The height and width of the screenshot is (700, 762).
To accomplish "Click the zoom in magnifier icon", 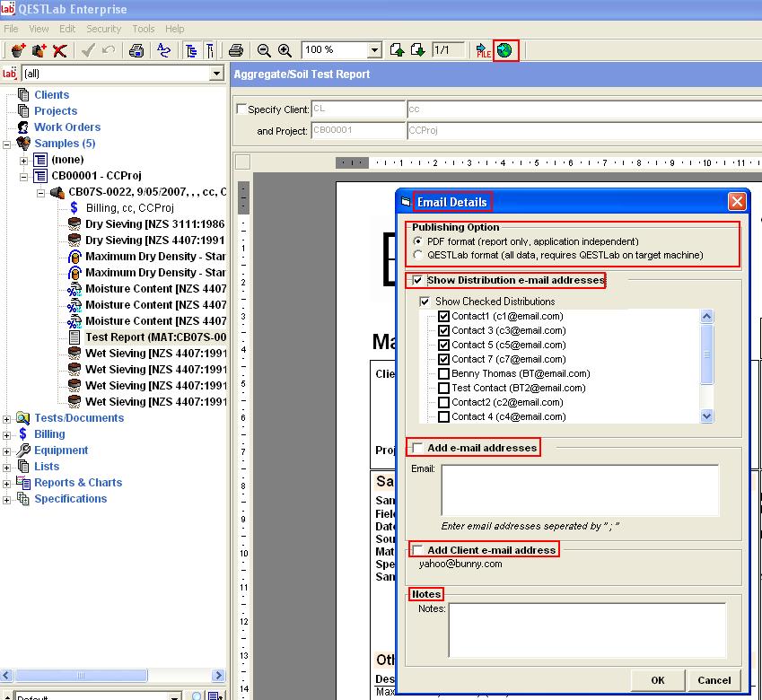I will [x=285, y=50].
